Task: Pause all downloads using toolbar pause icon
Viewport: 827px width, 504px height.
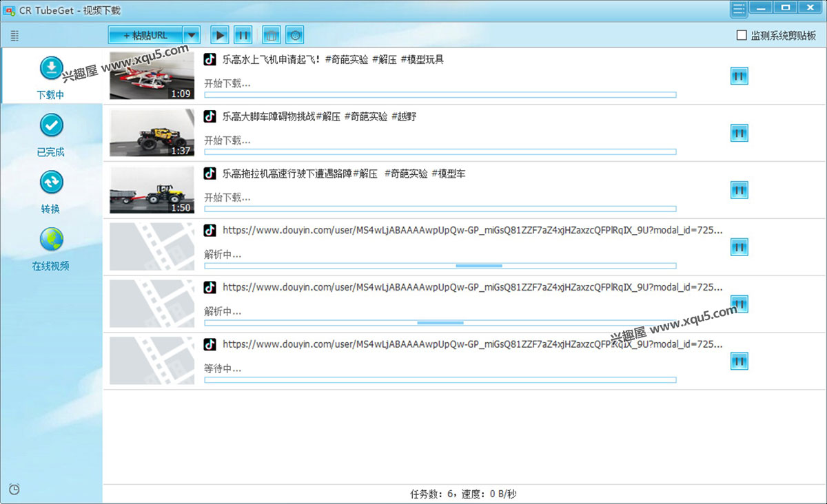Action: click(243, 35)
